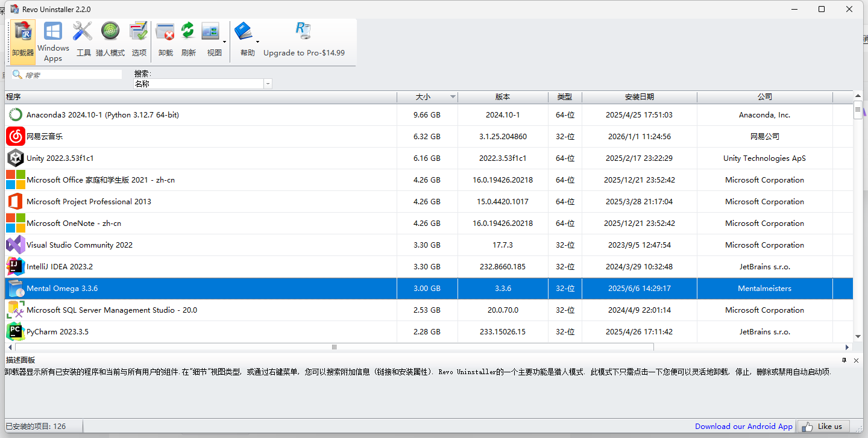
Task: Close the description panel (描述面板)
Action: coord(856,360)
